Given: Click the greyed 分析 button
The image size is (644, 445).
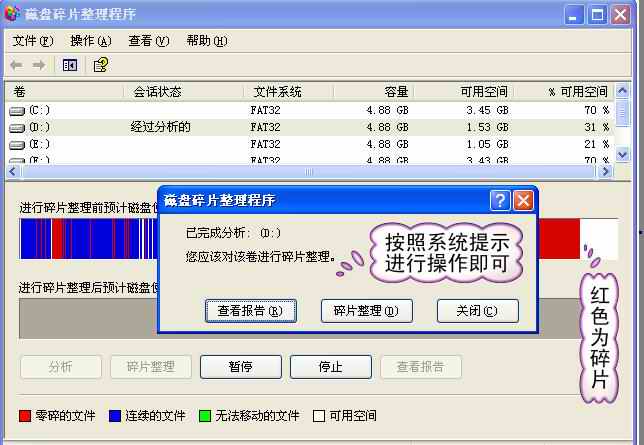Looking at the screenshot, I should 61,367.
